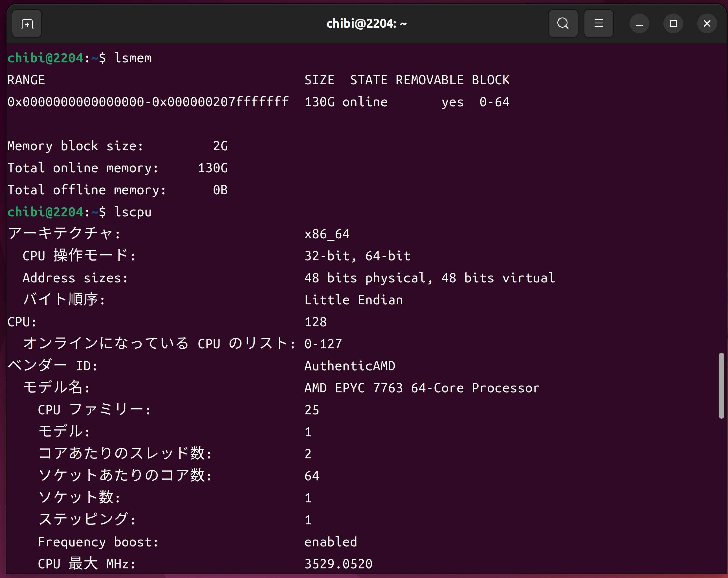Image resolution: width=728 pixels, height=578 pixels.
Task: Click the online CPU list 0-127
Action: pos(323,344)
